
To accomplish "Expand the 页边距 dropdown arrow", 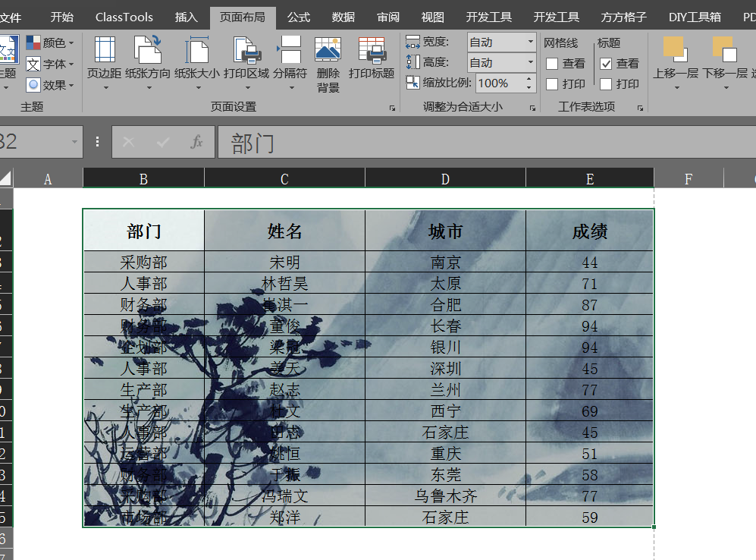I will [x=105, y=88].
